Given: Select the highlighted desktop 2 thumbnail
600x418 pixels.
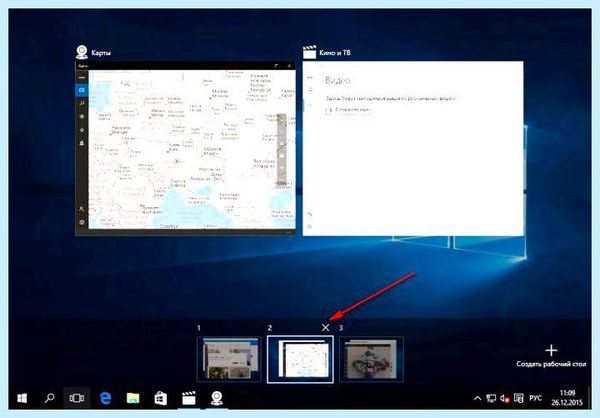Looking at the screenshot, I should [x=300, y=359].
